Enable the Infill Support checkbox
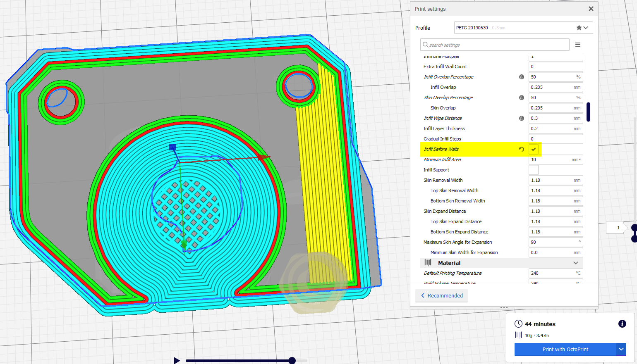Image resolution: width=637 pixels, height=364 pixels. click(533, 169)
